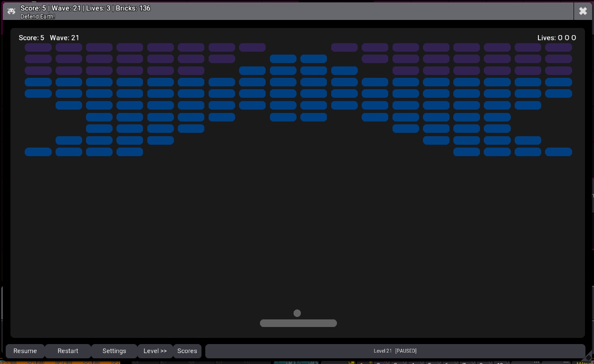Select the top-right purple brick

tap(558, 47)
